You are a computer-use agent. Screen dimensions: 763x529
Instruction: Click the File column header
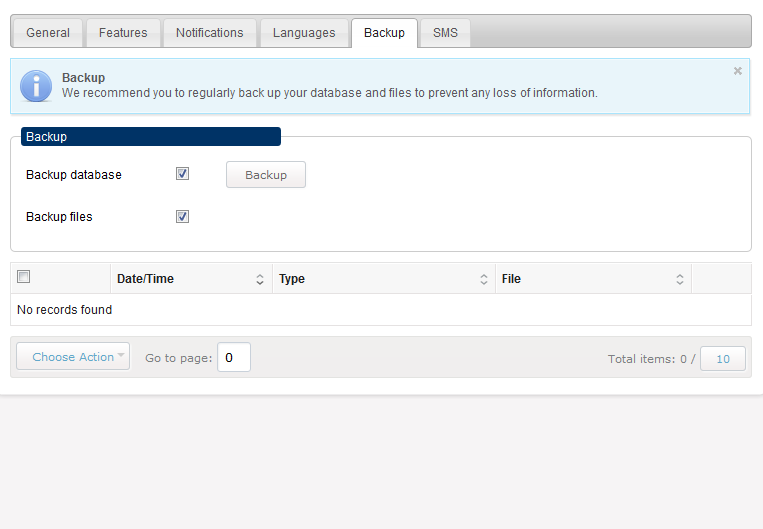(594, 279)
